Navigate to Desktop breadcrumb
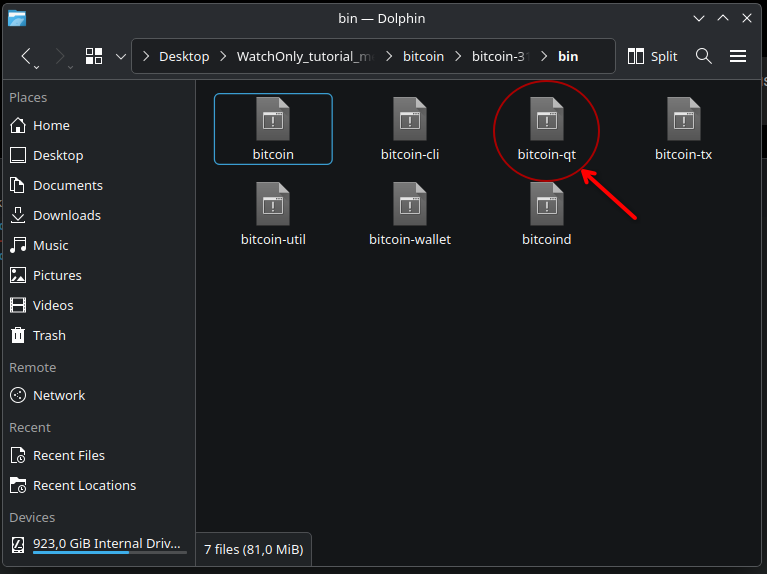Viewport: 767px width, 574px height. (x=184, y=57)
